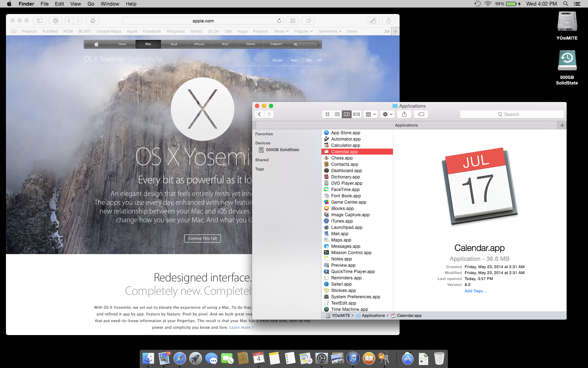Screen dimensions: 588x368
Task: Open the Window menu
Action: click(110, 4)
